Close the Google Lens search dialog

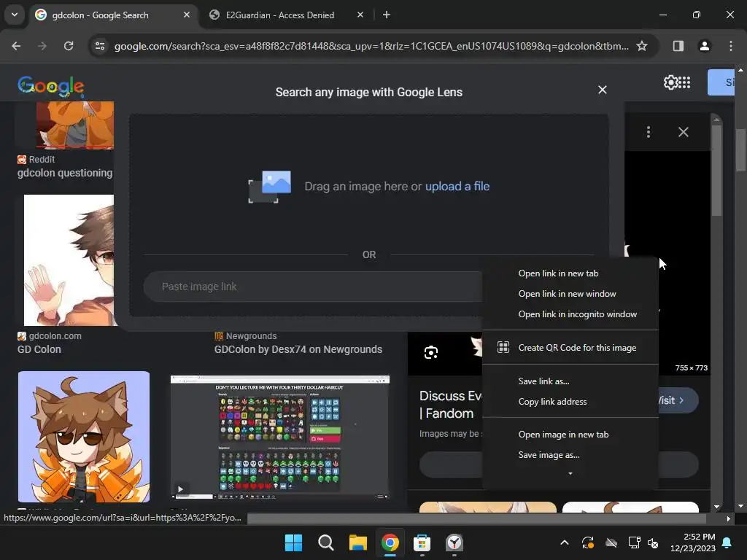pos(602,90)
